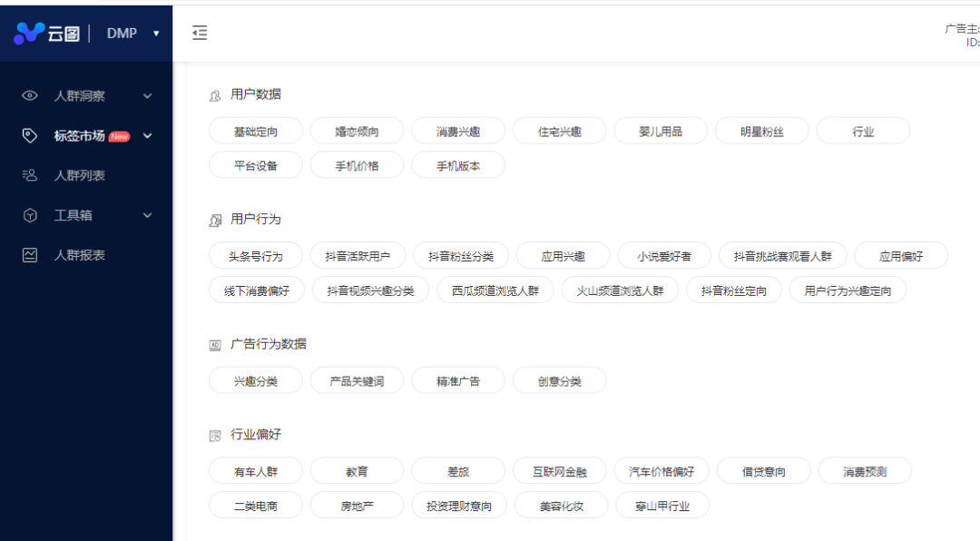
Task: Collapse the 标签市场 menu chevron
Action: point(147,136)
